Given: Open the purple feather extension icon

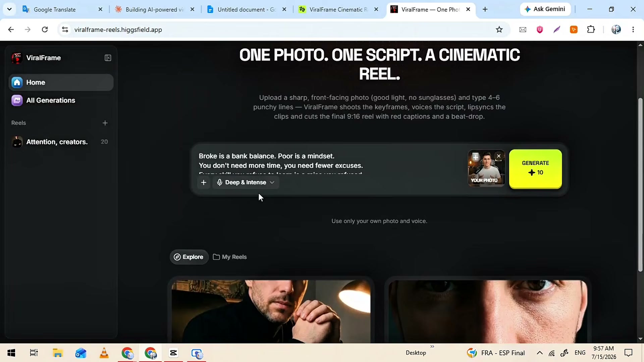Looking at the screenshot, I should click(557, 30).
